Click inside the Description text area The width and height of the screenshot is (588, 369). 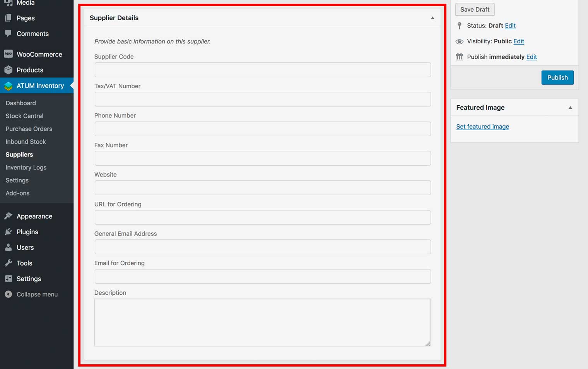pos(262,322)
